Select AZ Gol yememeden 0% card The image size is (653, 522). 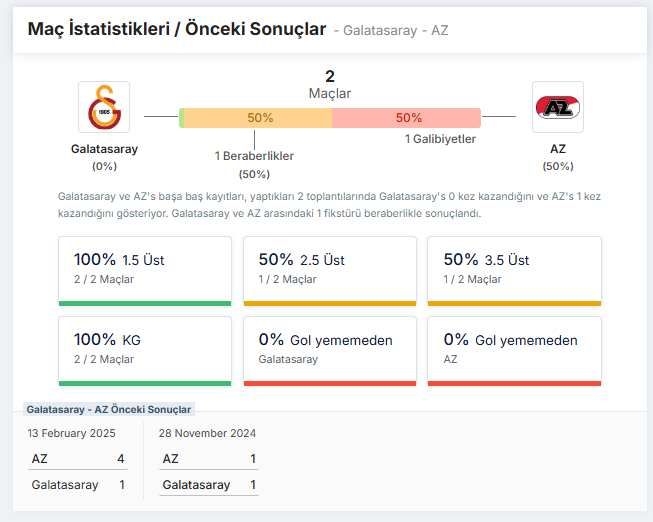click(514, 350)
